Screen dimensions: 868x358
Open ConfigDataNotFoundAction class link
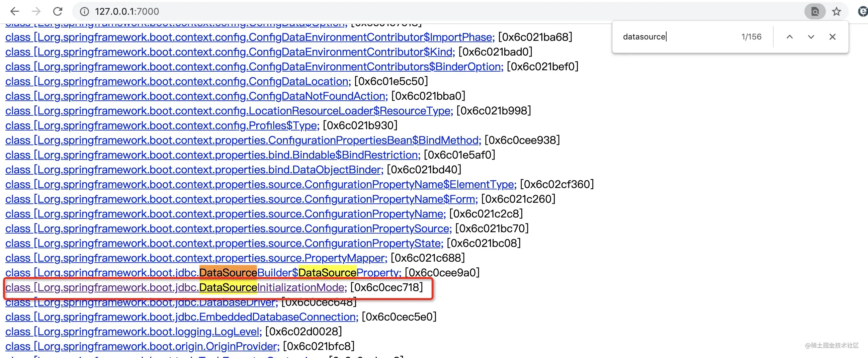197,96
